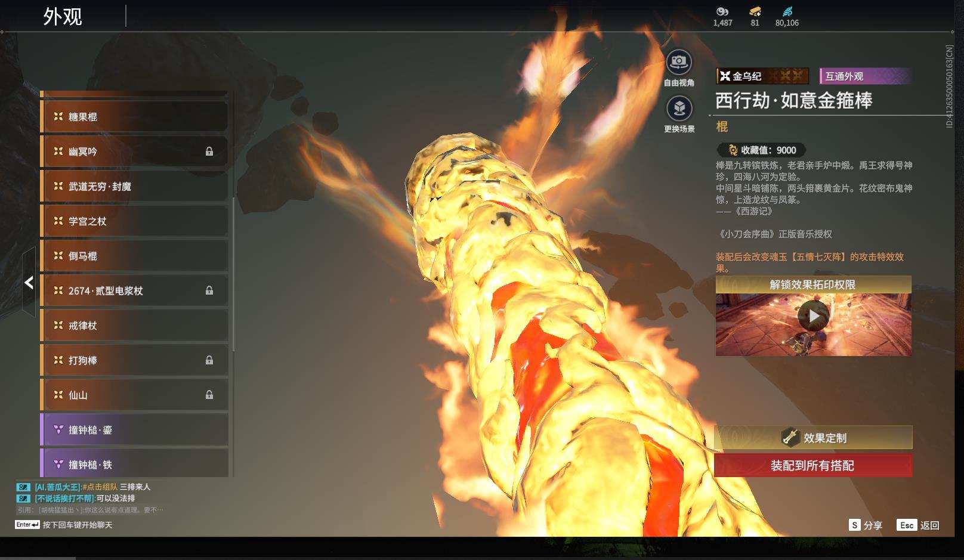Click the 收藏值: 9000 badge
Screen dimensions: 964x560
click(762, 150)
